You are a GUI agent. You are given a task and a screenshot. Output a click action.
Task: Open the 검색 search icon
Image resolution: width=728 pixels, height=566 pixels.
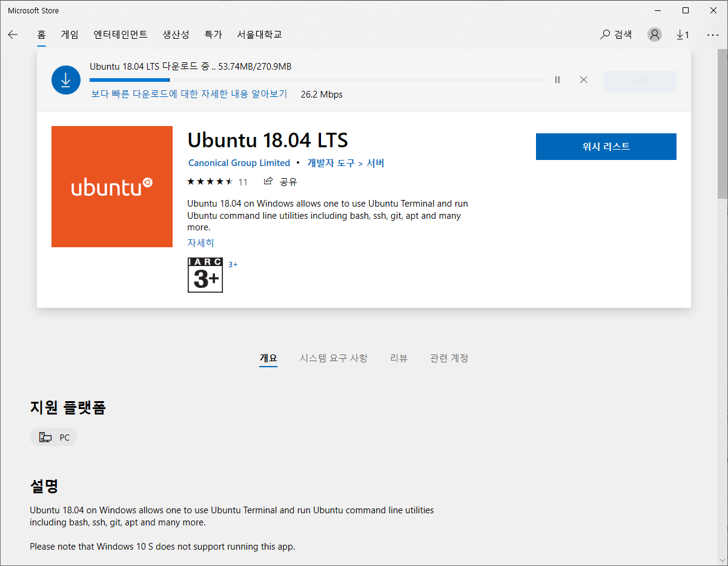click(616, 35)
